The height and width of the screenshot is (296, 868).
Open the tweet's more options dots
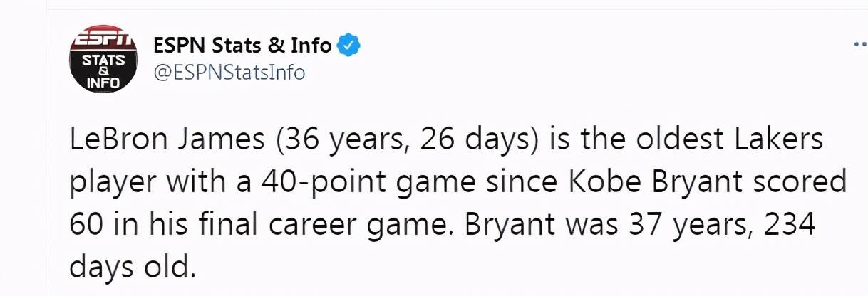point(860,44)
